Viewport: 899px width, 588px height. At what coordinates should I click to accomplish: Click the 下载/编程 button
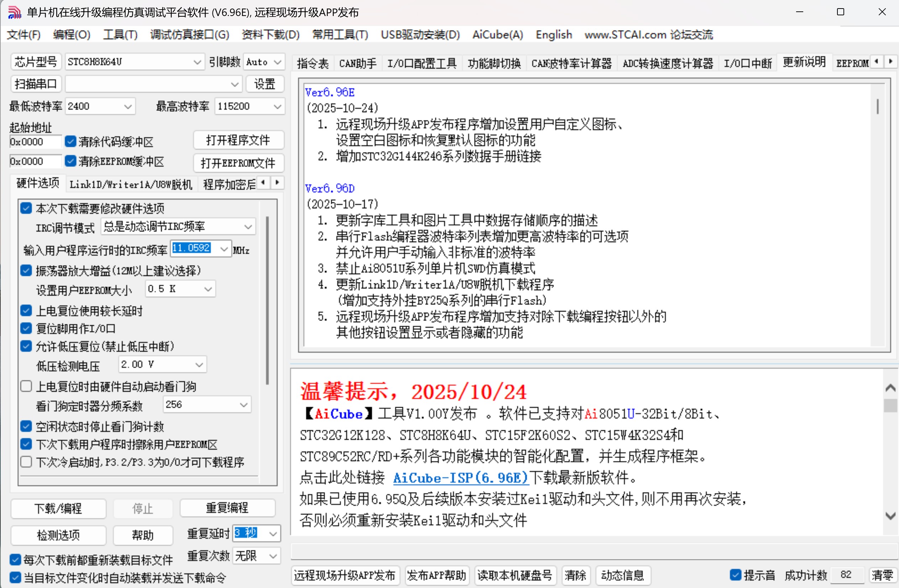(58, 509)
